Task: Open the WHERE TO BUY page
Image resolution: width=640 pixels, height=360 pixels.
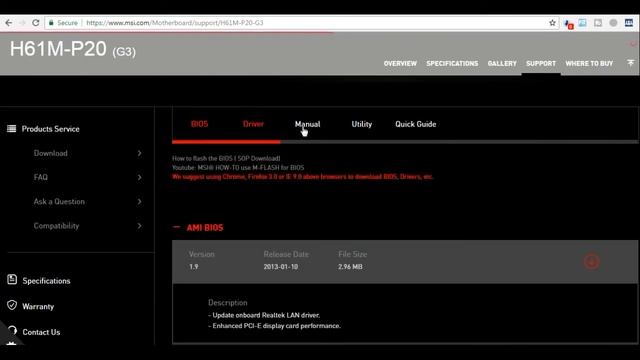Action: (589, 64)
